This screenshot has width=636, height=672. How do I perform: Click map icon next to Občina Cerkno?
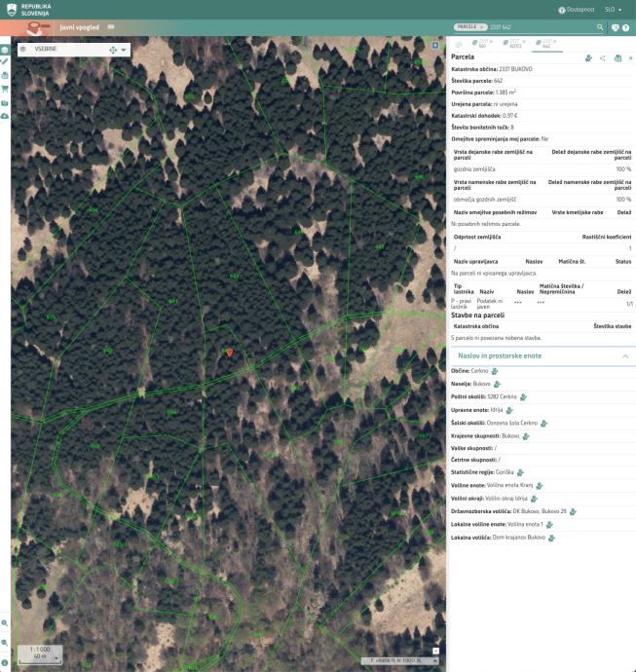tap(494, 371)
